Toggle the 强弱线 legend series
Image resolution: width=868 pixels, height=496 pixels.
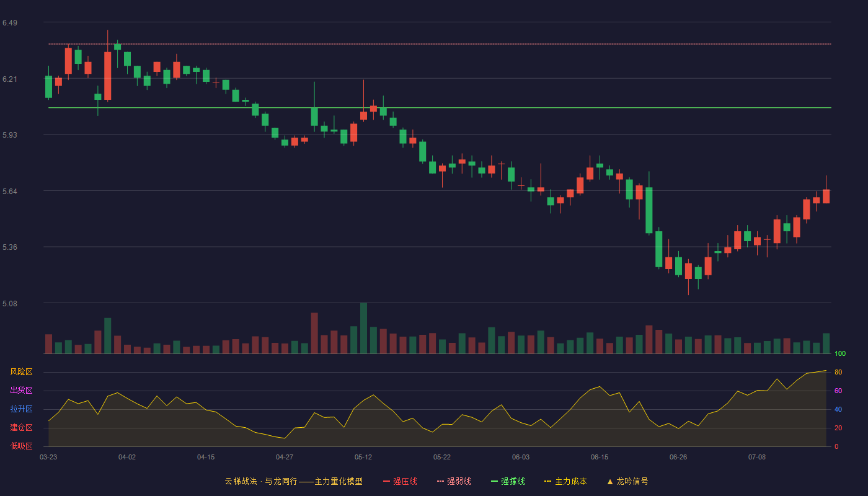click(x=454, y=481)
